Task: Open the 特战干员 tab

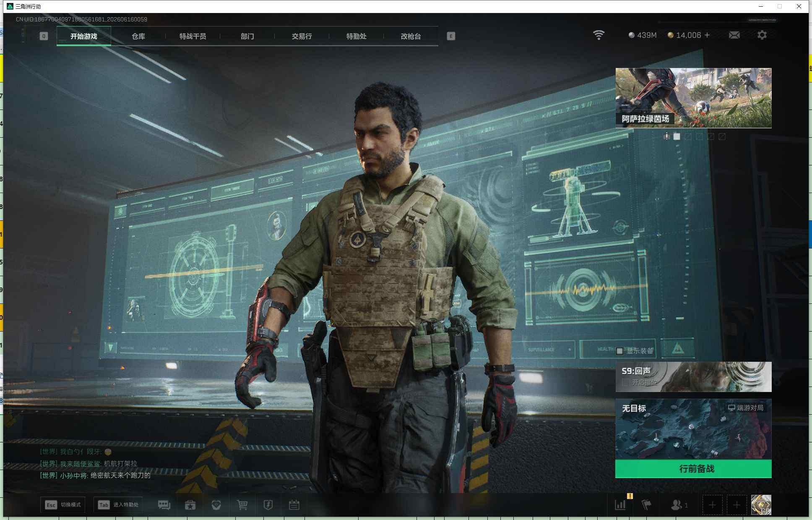Action: (x=193, y=36)
